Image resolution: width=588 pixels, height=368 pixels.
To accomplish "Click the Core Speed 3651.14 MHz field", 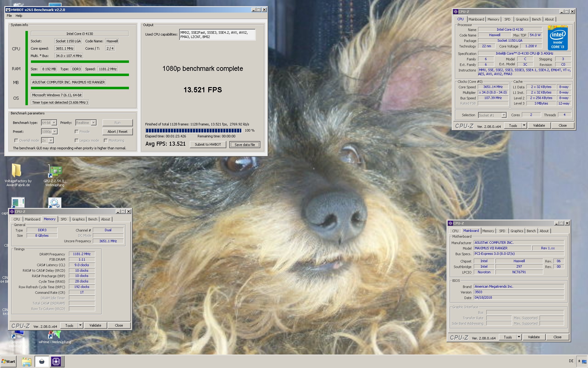I will tap(493, 87).
